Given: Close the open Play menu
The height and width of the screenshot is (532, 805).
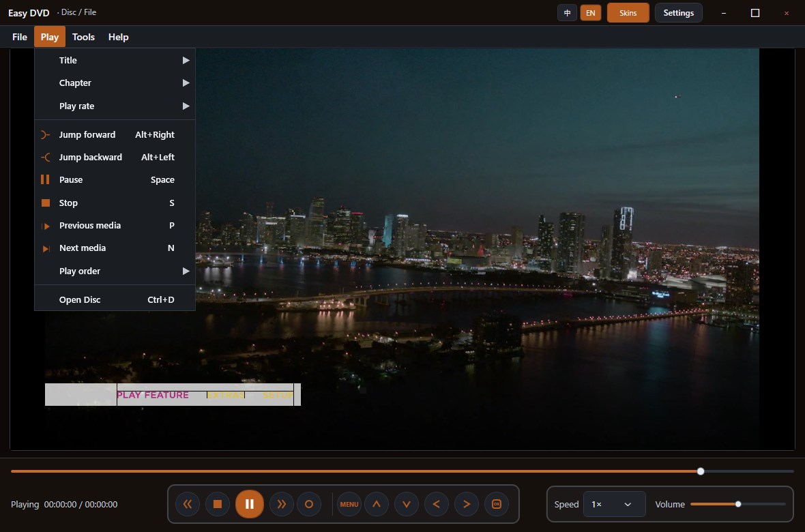Looking at the screenshot, I should 50,37.
